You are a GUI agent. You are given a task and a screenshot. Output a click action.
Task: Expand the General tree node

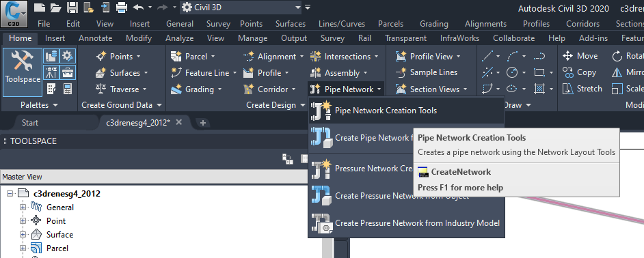coord(23,207)
